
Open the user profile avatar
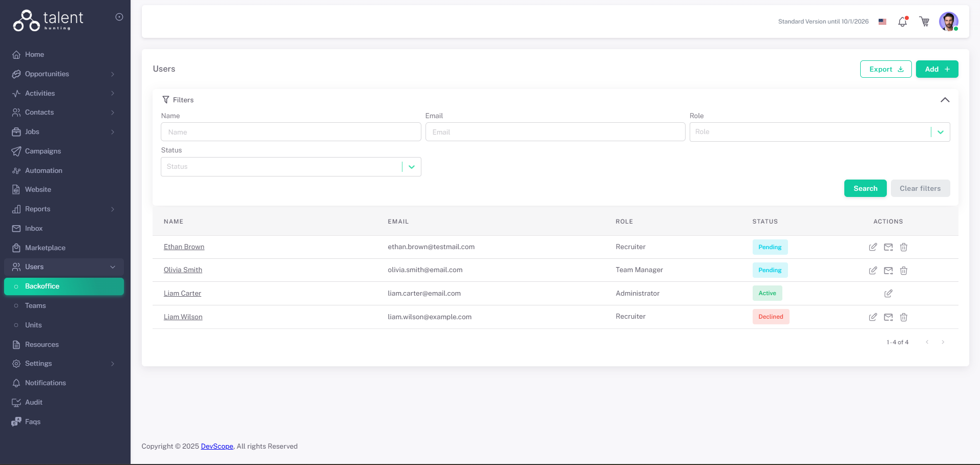click(x=948, y=21)
